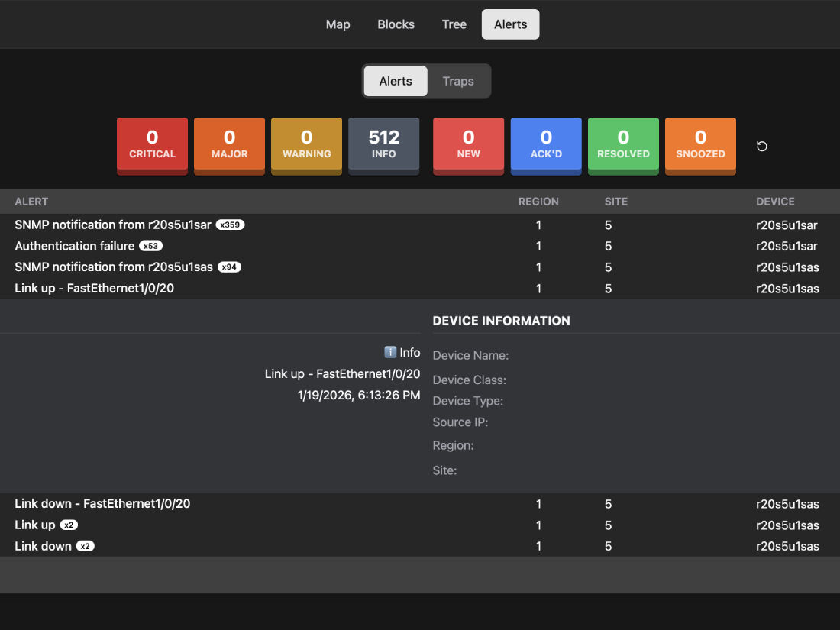
Task: Select the Link down - FastEthernet1/0/20 alert row
Action: [x=102, y=503]
